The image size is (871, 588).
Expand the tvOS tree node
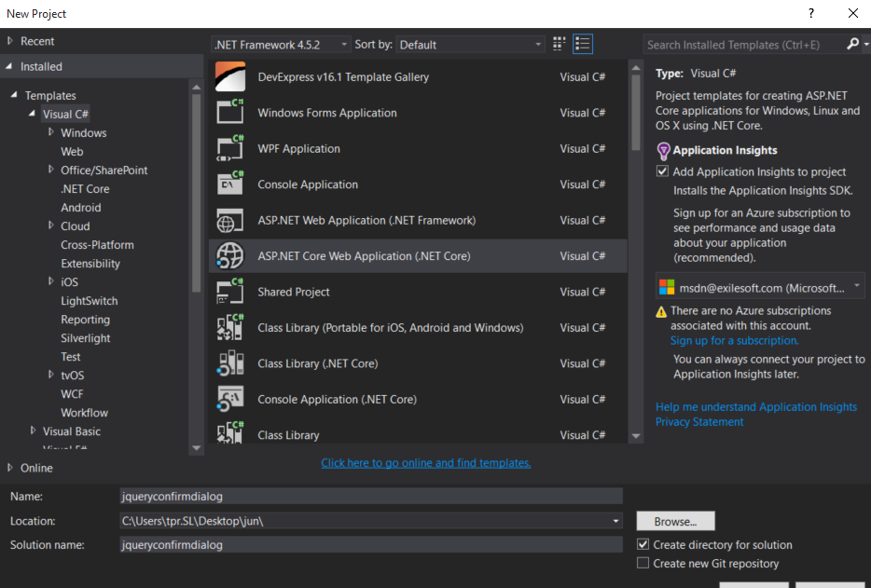[51, 375]
